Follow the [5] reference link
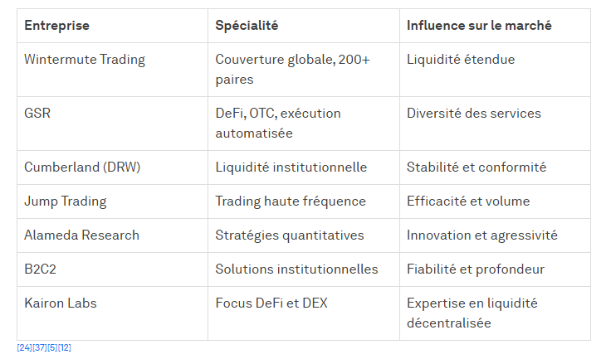606x364 pixels. [x=52, y=347]
